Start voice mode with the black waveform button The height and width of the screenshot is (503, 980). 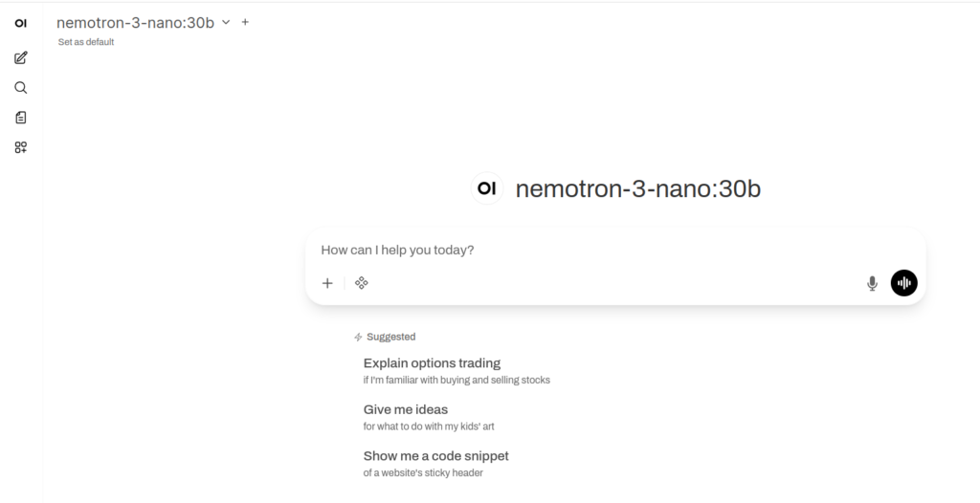903,283
